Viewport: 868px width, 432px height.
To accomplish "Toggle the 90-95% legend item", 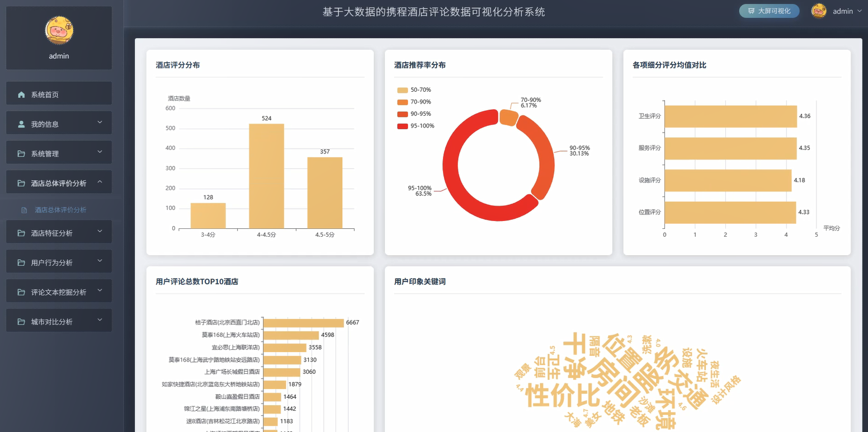I will [x=414, y=114].
